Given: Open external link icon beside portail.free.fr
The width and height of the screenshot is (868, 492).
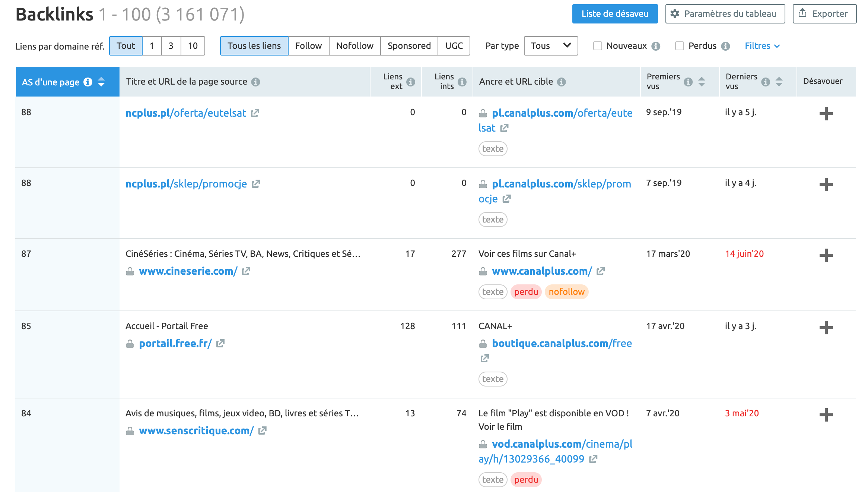Looking at the screenshot, I should pos(220,343).
